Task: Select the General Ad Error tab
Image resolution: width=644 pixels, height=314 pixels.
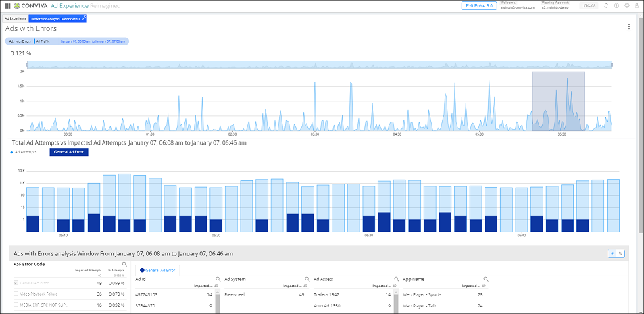Action: (x=159, y=269)
